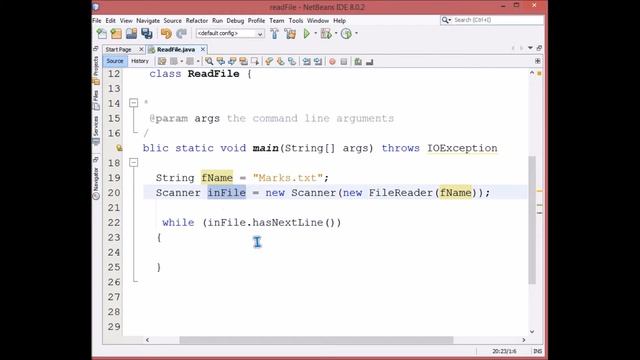Click the Last Edit icon in editor toolbar
Image resolution: width=640 pixels, height=360 pixels.
[x=162, y=62]
